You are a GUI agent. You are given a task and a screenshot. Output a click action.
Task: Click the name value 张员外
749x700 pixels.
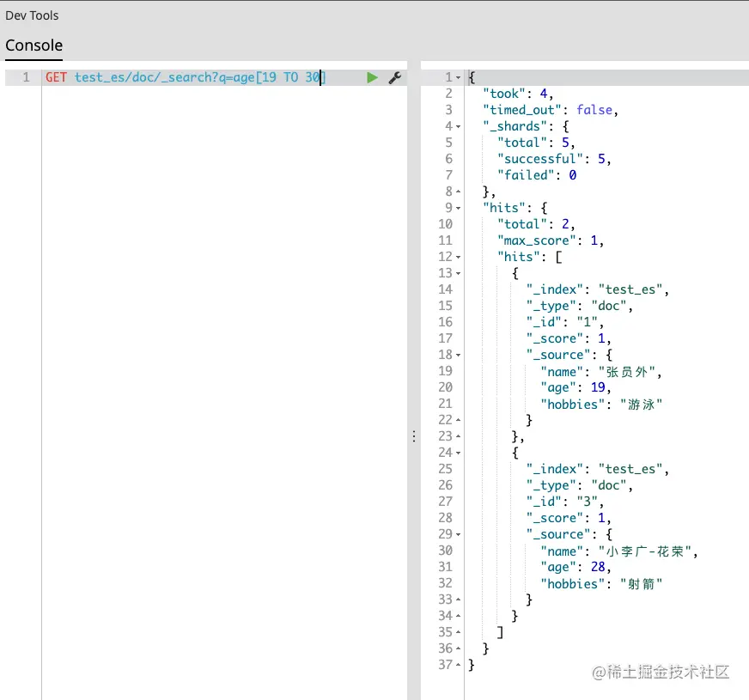pos(626,372)
